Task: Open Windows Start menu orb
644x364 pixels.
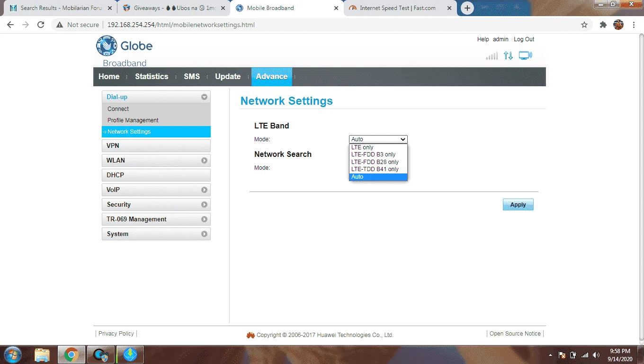Action: [12, 355]
